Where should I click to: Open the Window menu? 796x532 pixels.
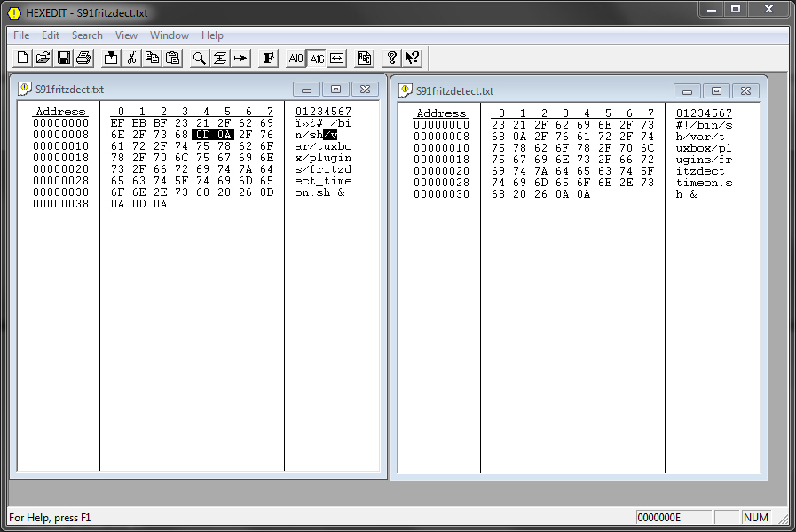click(169, 35)
